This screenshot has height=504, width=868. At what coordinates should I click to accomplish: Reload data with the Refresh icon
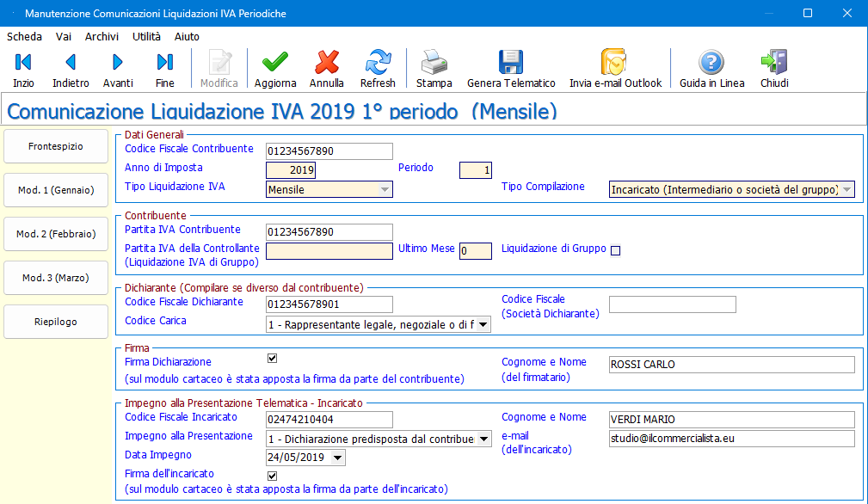pos(378,69)
